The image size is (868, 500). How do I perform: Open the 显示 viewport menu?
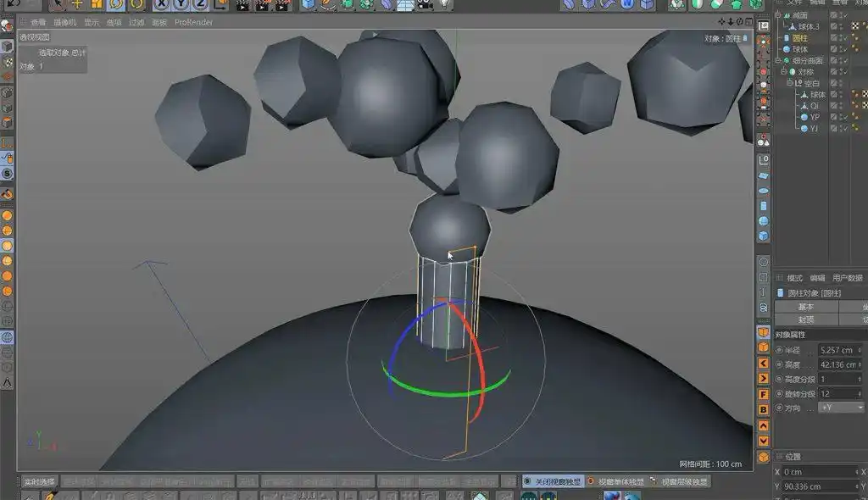(x=92, y=22)
